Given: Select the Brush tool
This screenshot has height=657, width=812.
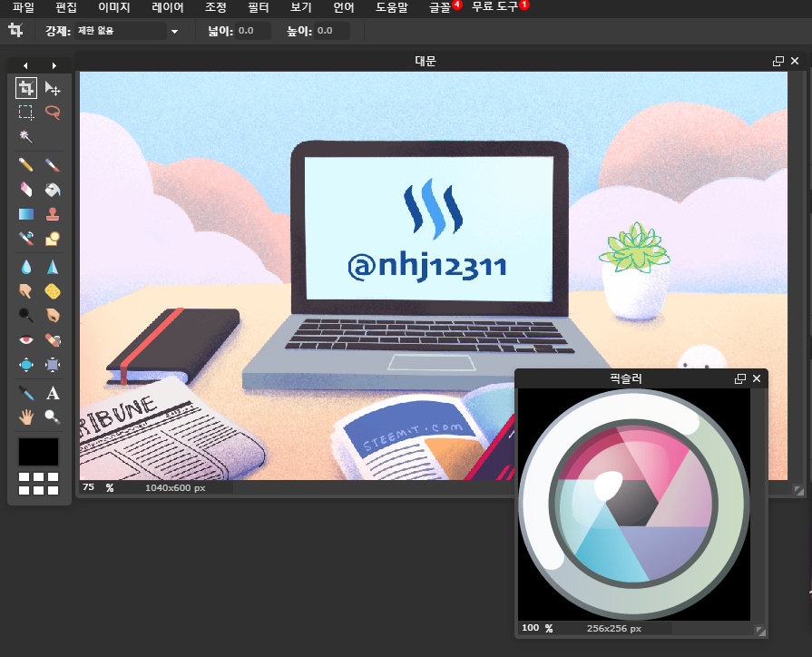Looking at the screenshot, I should [53, 165].
